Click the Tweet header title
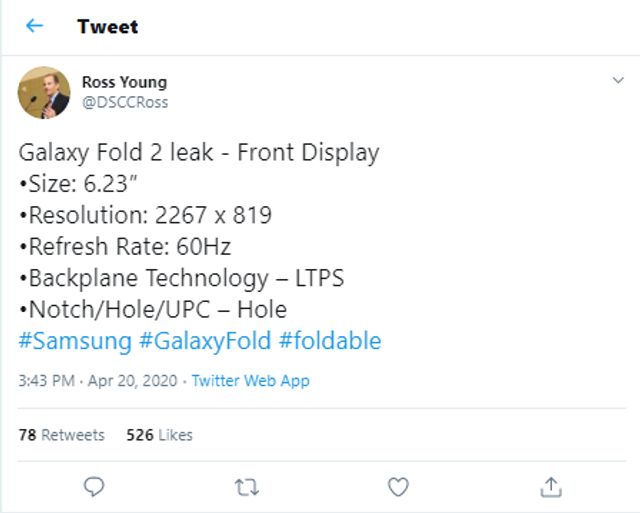The image size is (640, 513). coord(107,26)
